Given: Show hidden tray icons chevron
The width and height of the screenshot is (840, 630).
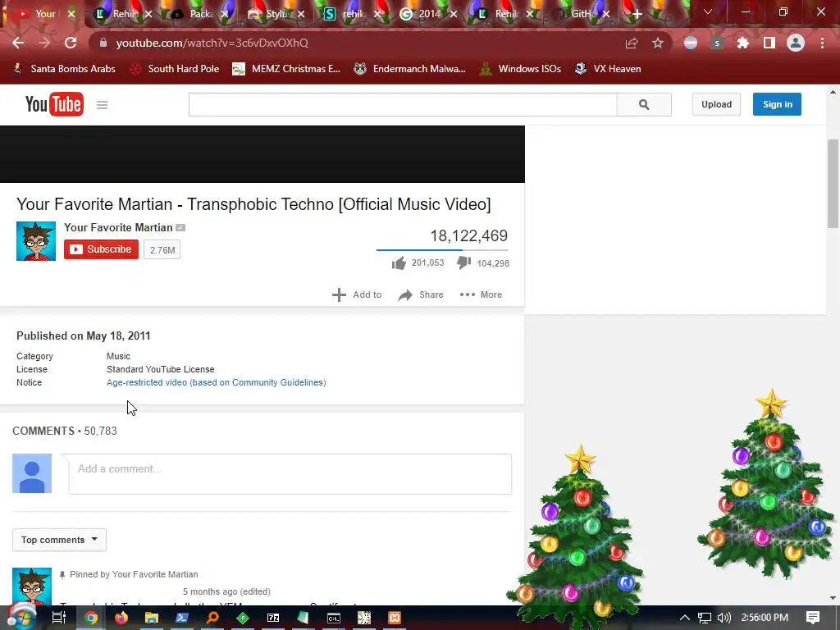Looking at the screenshot, I should click(685, 618).
